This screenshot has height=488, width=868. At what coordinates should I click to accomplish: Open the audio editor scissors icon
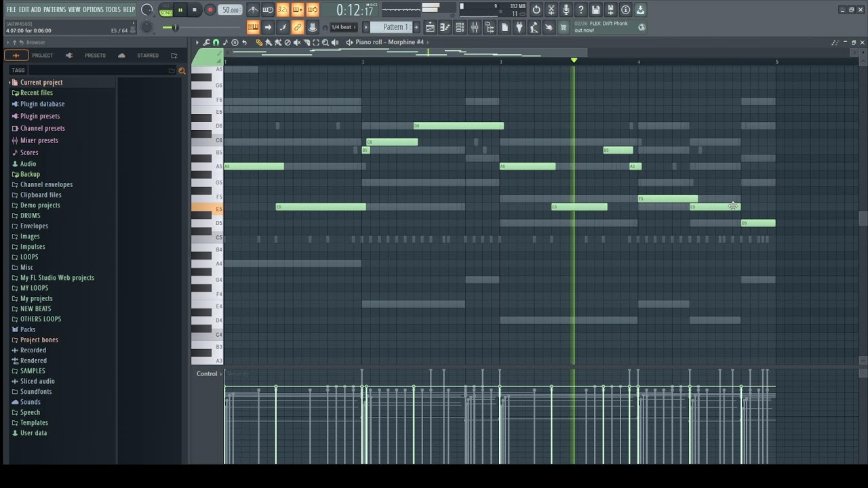coord(551,10)
